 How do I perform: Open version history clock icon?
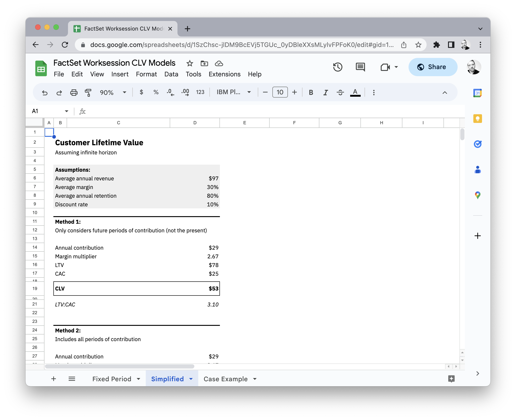(x=337, y=67)
